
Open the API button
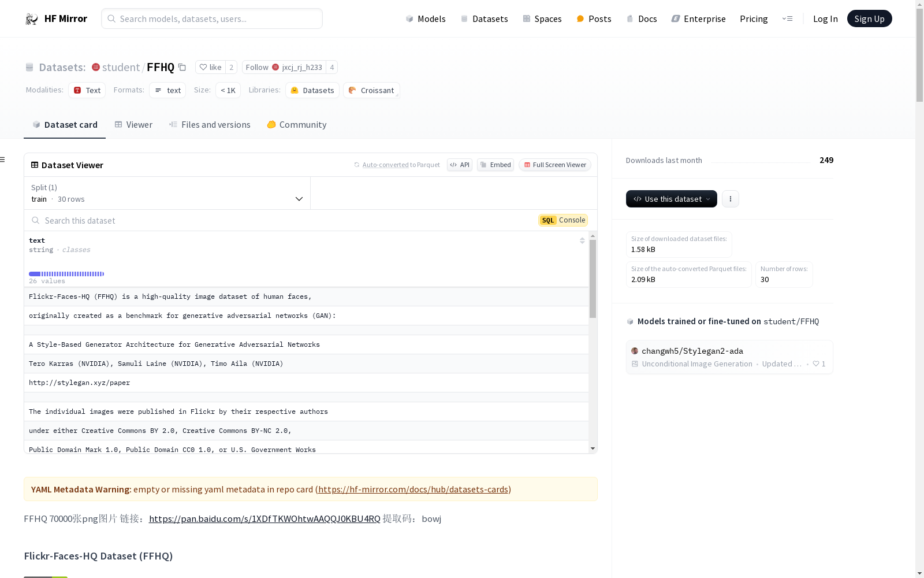(x=460, y=165)
